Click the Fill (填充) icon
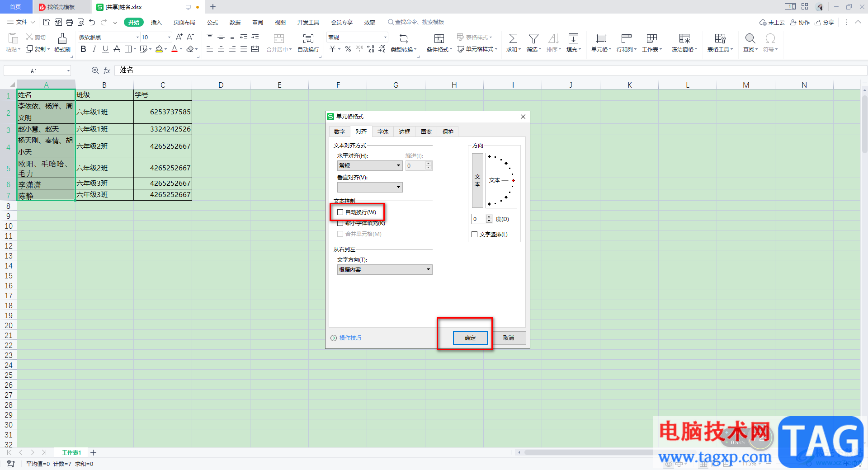The width and height of the screenshot is (868, 470). pos(573,38)
